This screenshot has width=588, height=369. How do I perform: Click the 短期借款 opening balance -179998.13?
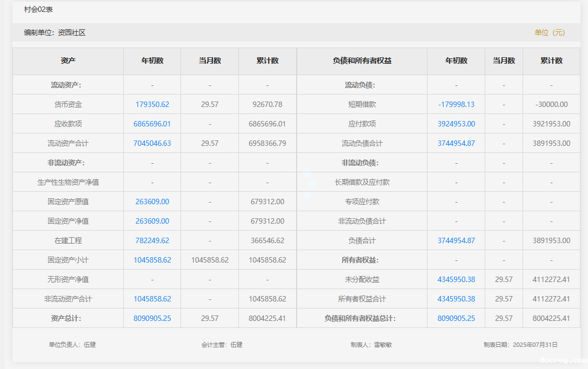coord(456,104)
